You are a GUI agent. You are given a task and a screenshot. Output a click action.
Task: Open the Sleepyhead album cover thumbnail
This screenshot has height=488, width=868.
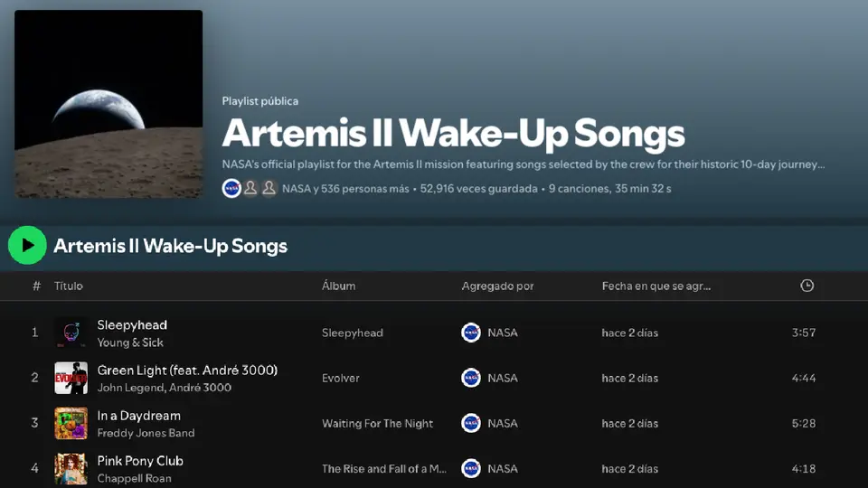(x=71, y=333)
